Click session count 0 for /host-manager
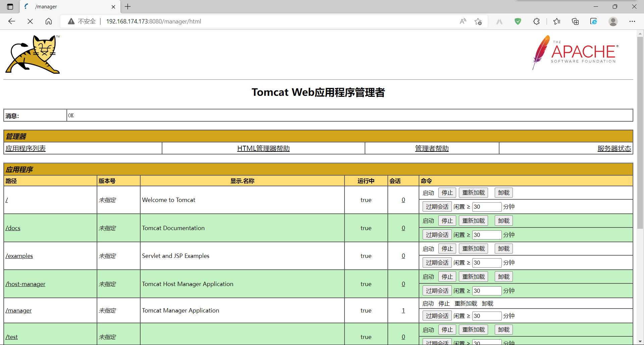The width and height of the screenshot is (644, 345). pyautogui.click(x=403, y=284)
